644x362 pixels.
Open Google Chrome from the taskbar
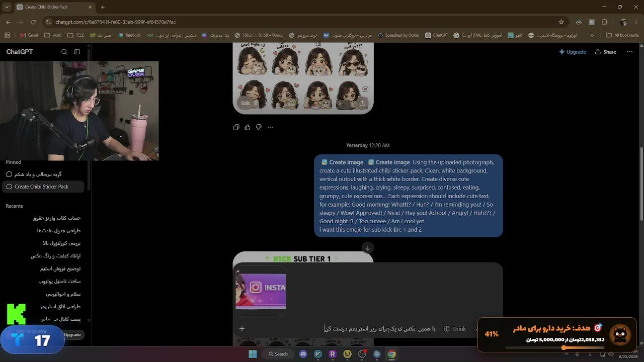(x=391, y=354)
